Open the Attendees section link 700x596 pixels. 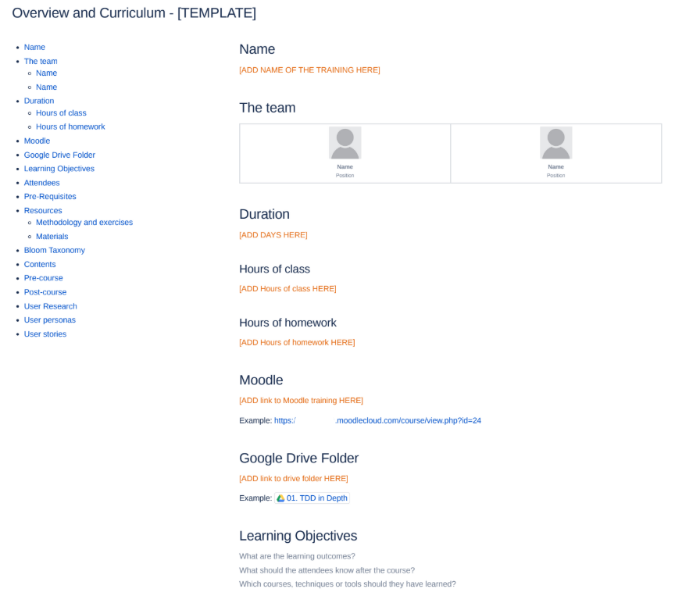41,183
